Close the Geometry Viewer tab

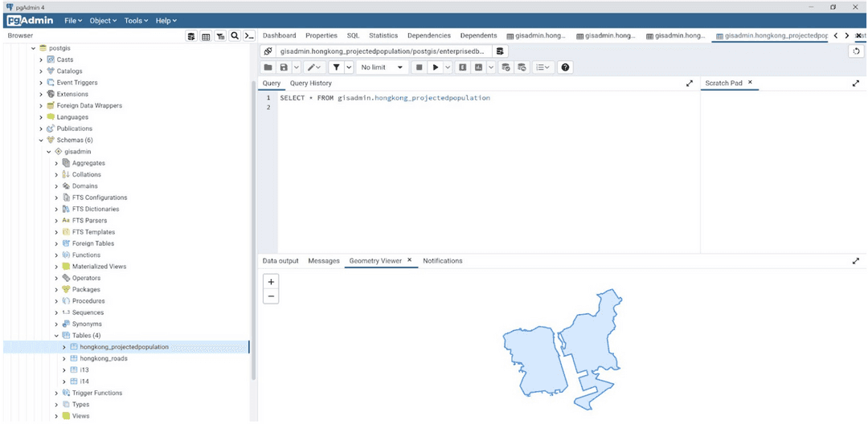[x=409, y=261]
